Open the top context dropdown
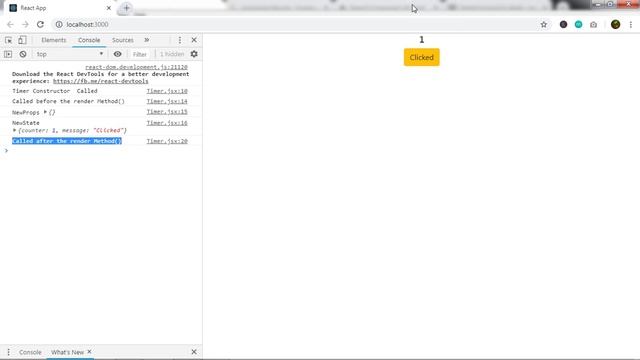Image resolution: width=640 pixels, height=360 pixels. point(69,54)
